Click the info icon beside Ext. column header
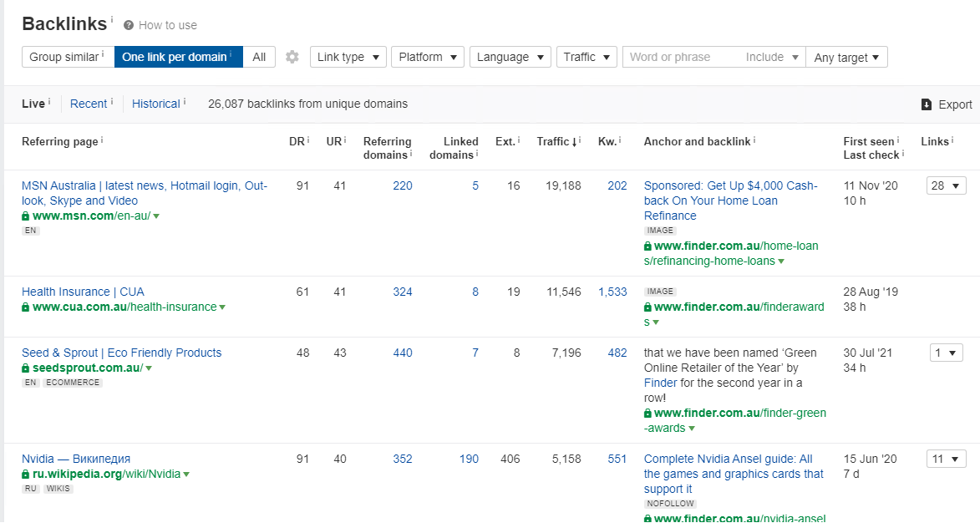The width and height of the screenshot is (980, 528). (x=519, y=140)
